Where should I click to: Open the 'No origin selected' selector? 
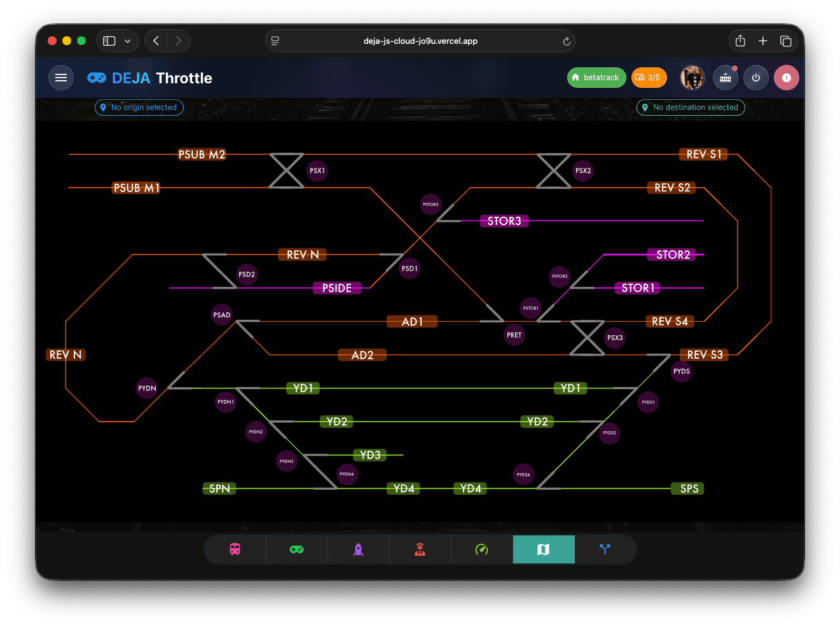click(139, 107)
